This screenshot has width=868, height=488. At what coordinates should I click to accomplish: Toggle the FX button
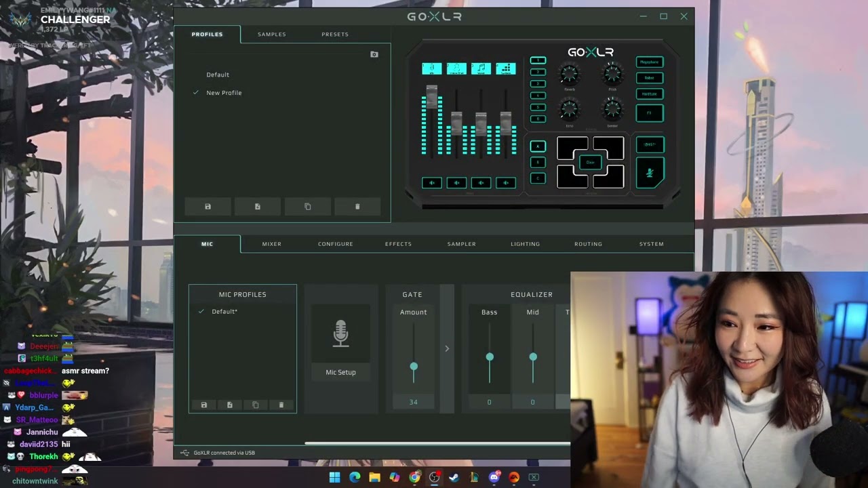click(650, 113)
